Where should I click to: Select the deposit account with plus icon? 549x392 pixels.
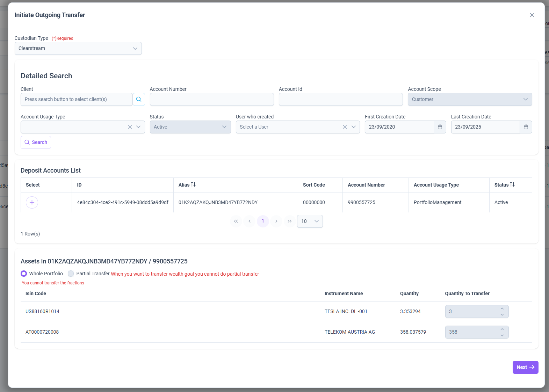tap(32, 202)
